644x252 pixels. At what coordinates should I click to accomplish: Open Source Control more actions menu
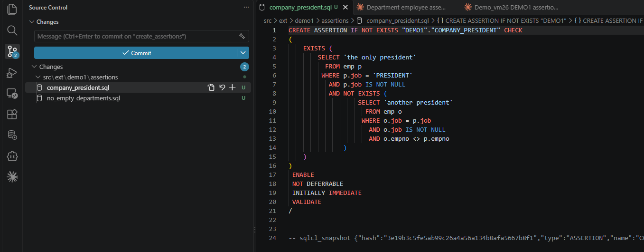pos(246,8)
